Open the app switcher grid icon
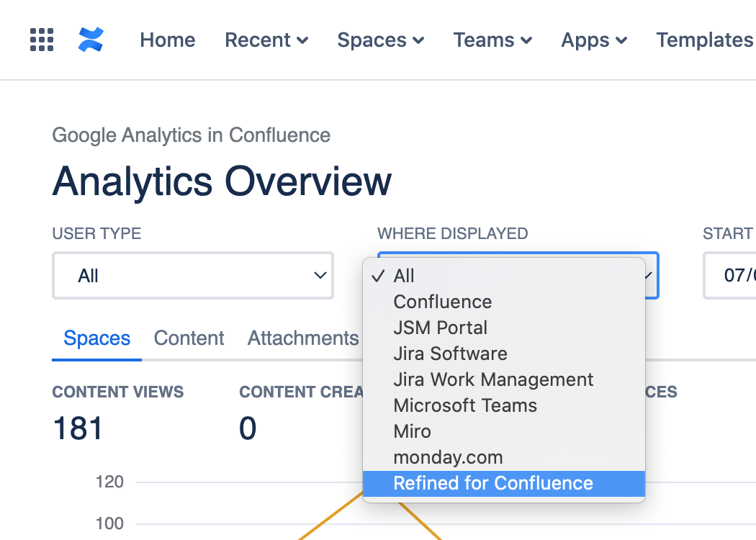756x540 pixels. [42, 40]
